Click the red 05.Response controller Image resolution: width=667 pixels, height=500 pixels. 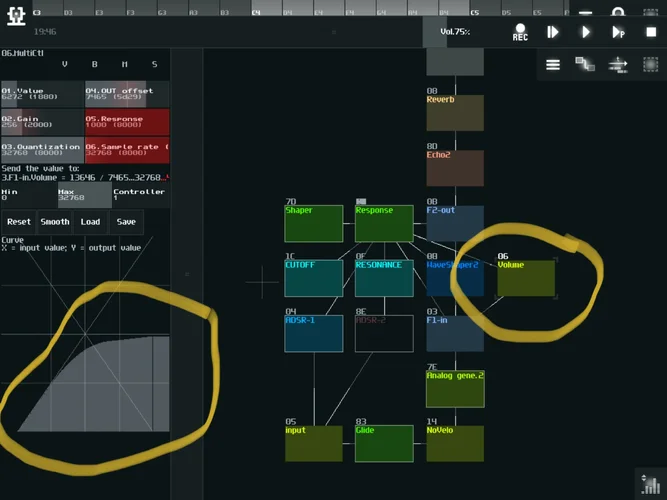(x=127, y=122)
